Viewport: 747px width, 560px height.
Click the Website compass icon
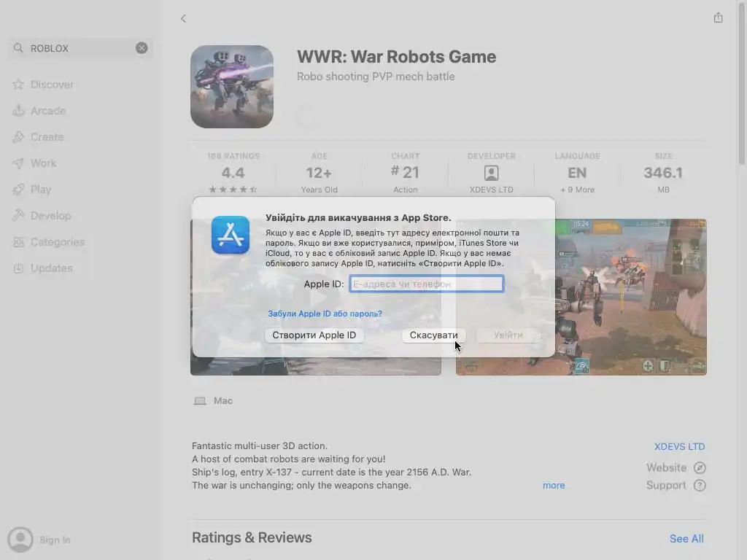pyautogui.click(x=700, y=468)
